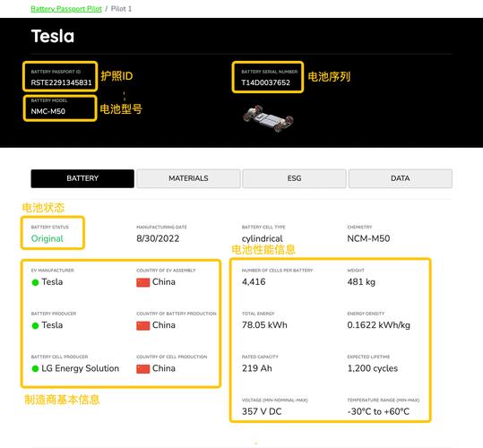483x448 pixels.
Task: Click China flag for Country of Battery Production
Action: point(143,325)
